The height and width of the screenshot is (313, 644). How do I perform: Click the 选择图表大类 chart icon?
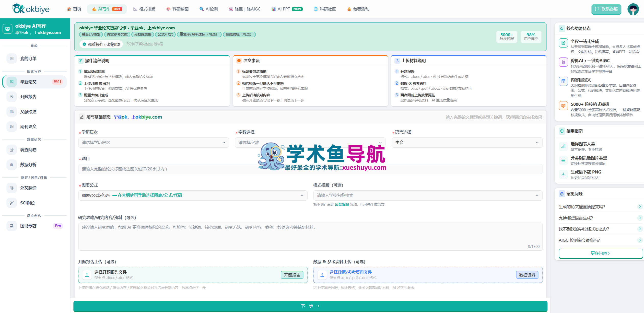tap(563, 146)
